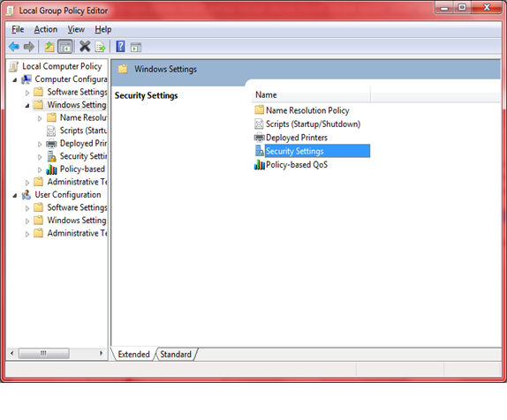Screen dimensions: 507x420
Task: Open the Help menu
Action: tap(102, 29)
